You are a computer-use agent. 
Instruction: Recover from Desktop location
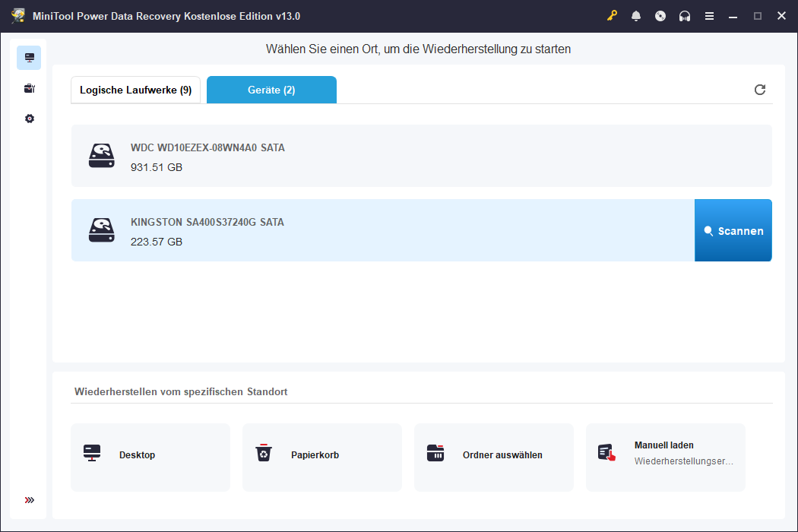150,458
